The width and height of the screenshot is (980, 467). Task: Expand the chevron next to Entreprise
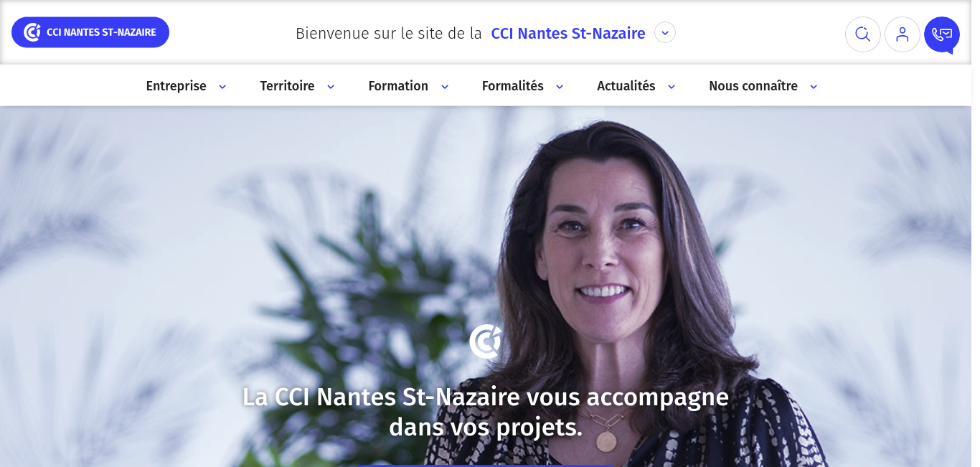[x=222, y=87]
